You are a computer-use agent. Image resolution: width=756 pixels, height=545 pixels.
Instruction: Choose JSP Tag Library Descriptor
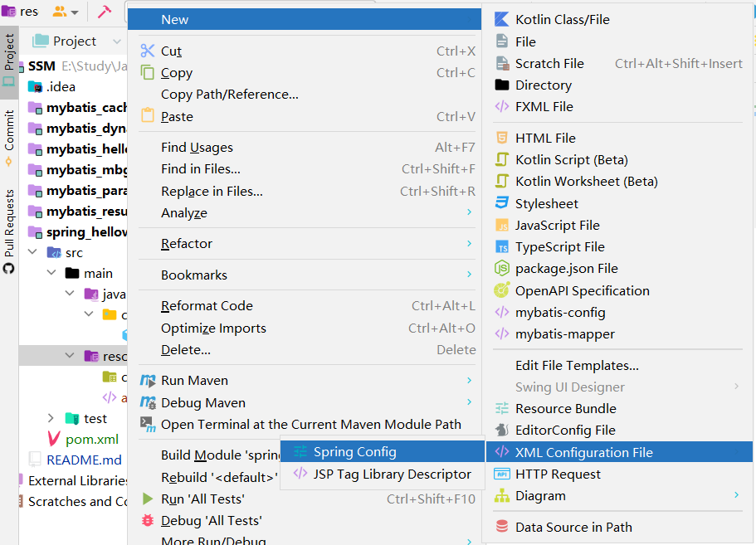pyautogui.click(x=383, y=474)
